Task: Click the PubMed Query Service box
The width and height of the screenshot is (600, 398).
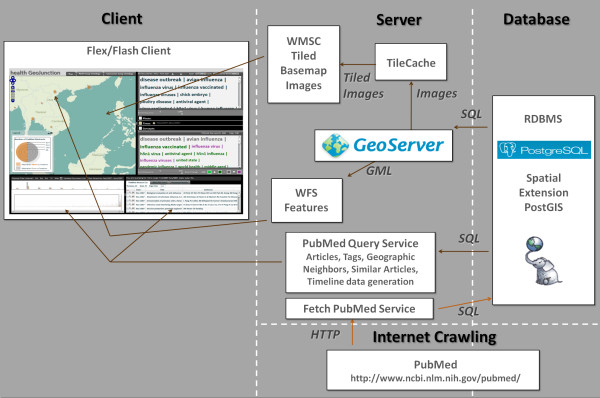Action: pyautogui.click(x=360, y=262)
